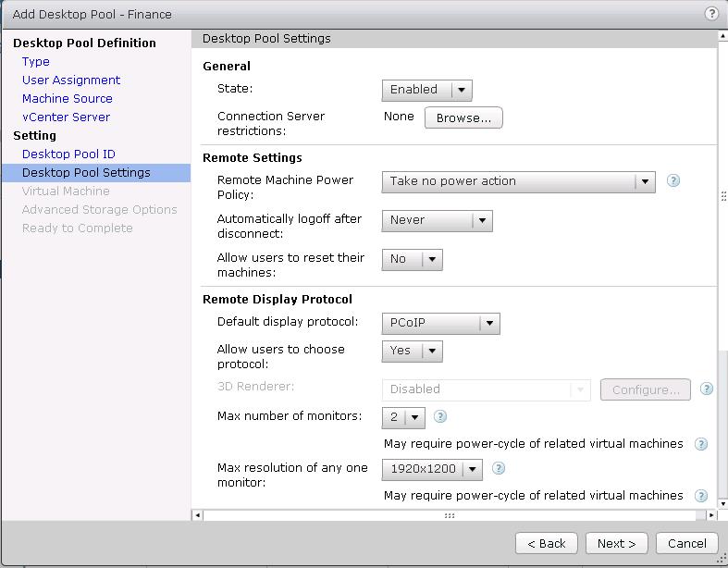Expand the Remote Machine Power Policy dropdown
The width and height of the screenshot is (728, 568).
tap(518, 181)
